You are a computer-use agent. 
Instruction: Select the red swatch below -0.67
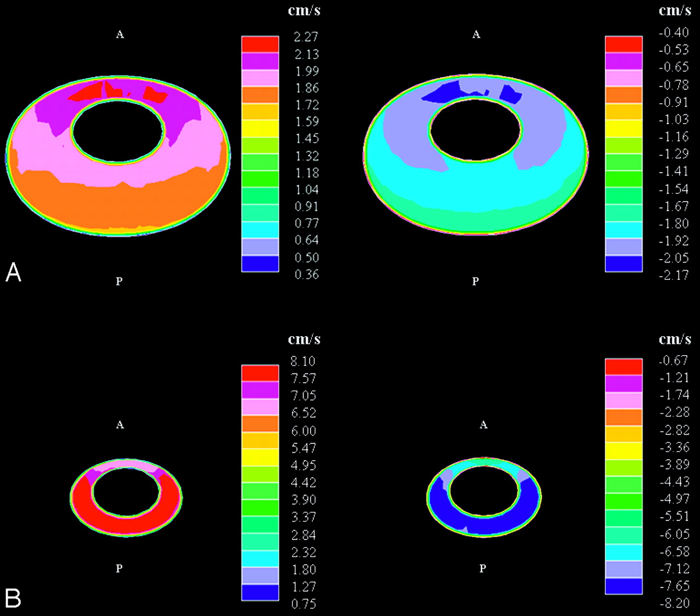point(624,367)
